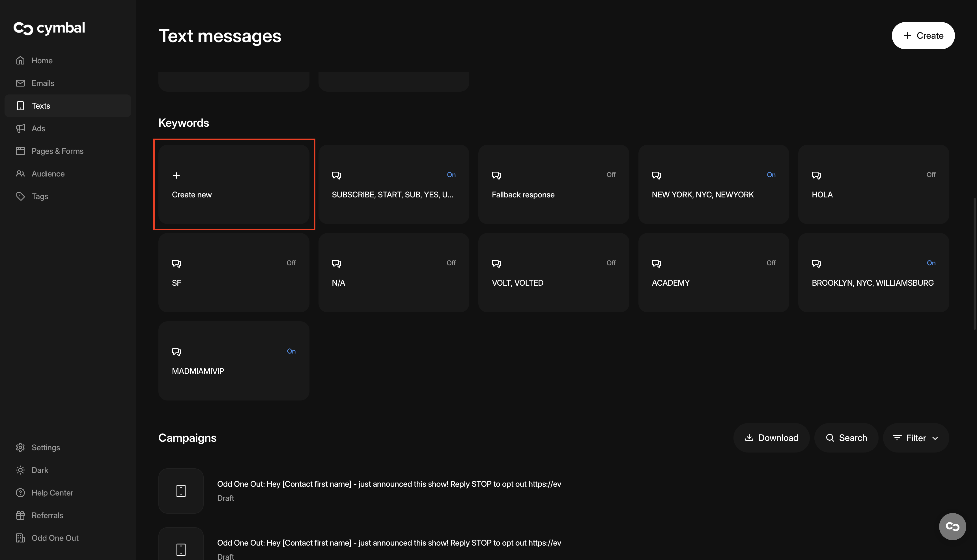
Task: Expand the Filter dropdown in Campaigns
Action: tap(916, 438)
